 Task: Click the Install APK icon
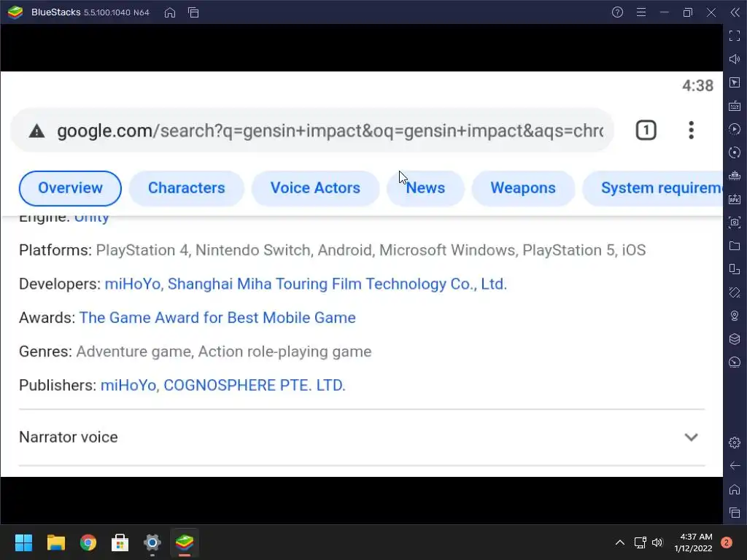(735, 199)
